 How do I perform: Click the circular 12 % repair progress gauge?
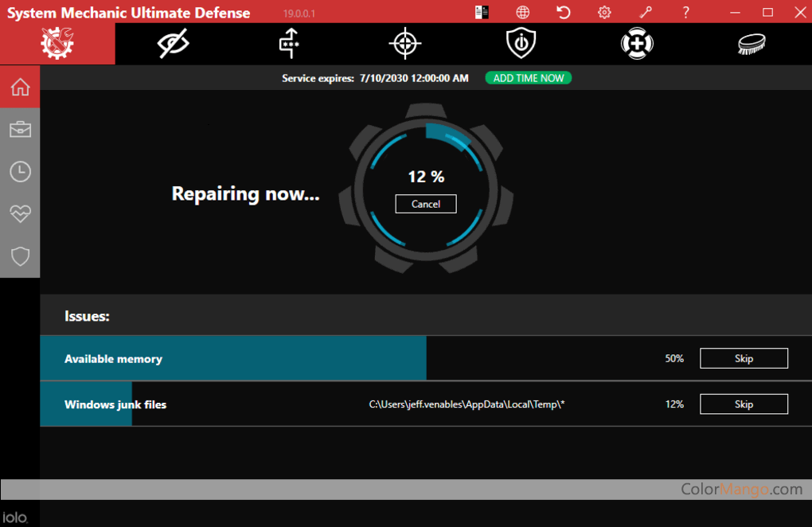pyautogui.click(x=426, y=189)
